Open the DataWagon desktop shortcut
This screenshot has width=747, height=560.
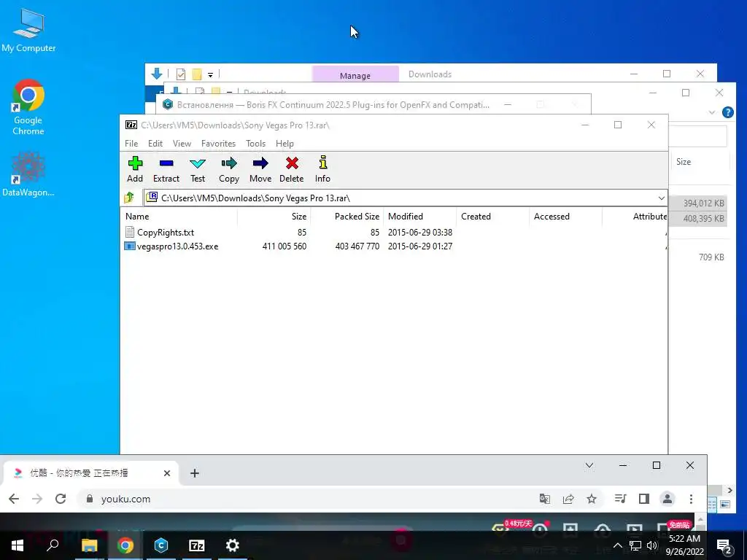(28, 174)
